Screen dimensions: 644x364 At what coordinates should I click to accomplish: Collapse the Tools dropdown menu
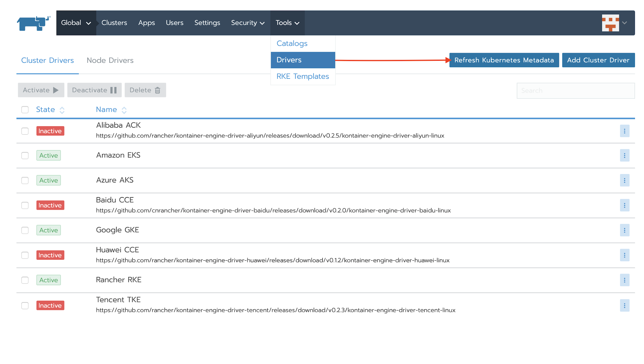point(287,23)
